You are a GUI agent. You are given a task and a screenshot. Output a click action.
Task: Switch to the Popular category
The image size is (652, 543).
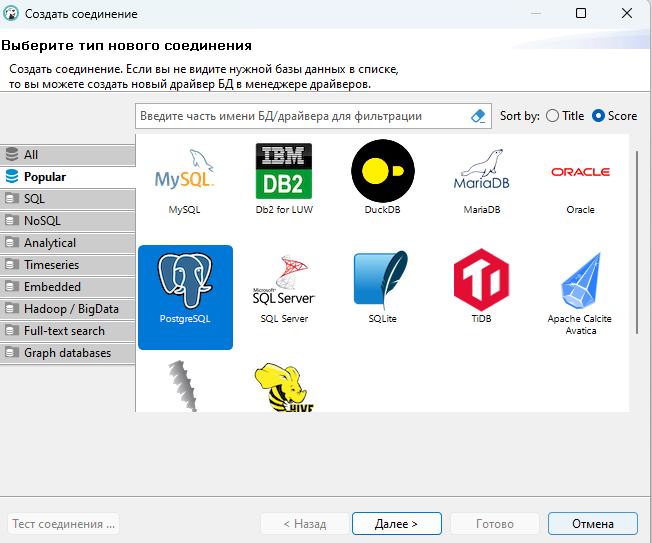coord(68,177)
